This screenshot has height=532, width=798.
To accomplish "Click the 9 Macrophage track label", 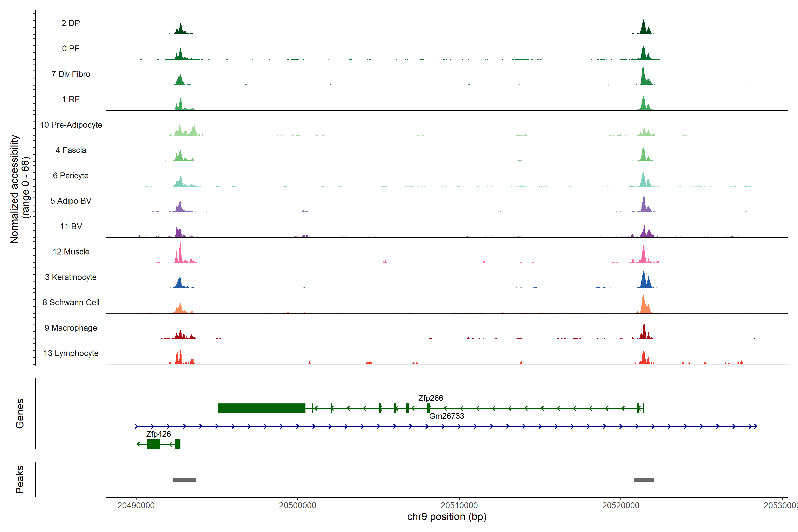I will (x=71, y=328).
